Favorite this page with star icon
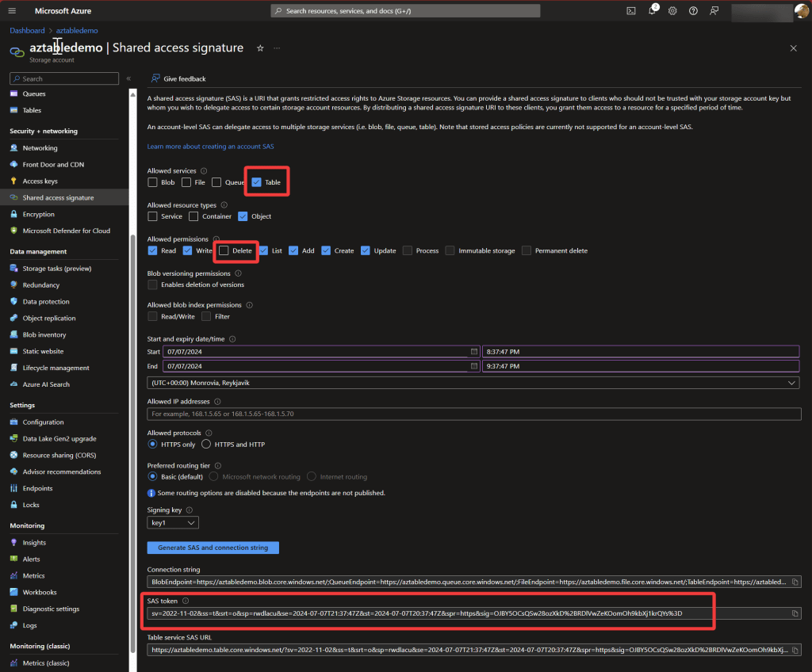 click(260, 48)
